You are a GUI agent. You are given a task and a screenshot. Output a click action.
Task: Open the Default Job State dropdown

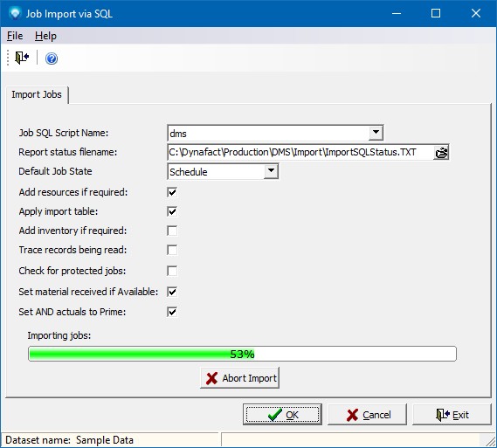[x=271, y=171]
